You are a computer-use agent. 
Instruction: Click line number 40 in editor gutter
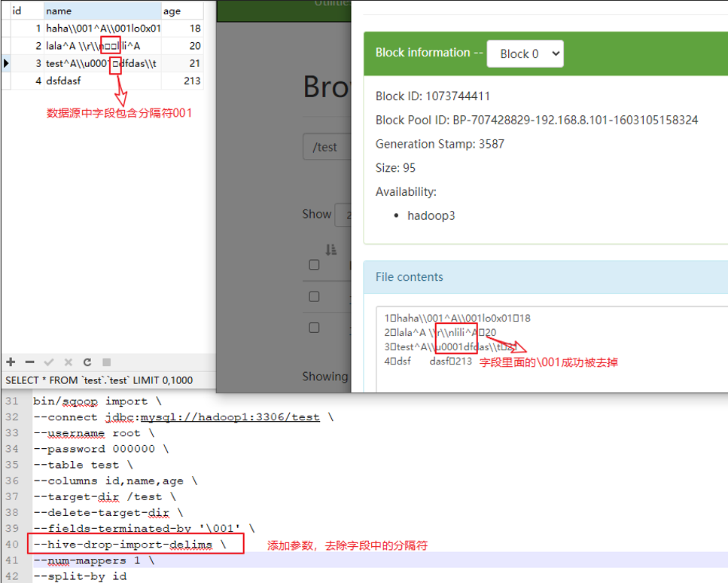pos(12,545)
